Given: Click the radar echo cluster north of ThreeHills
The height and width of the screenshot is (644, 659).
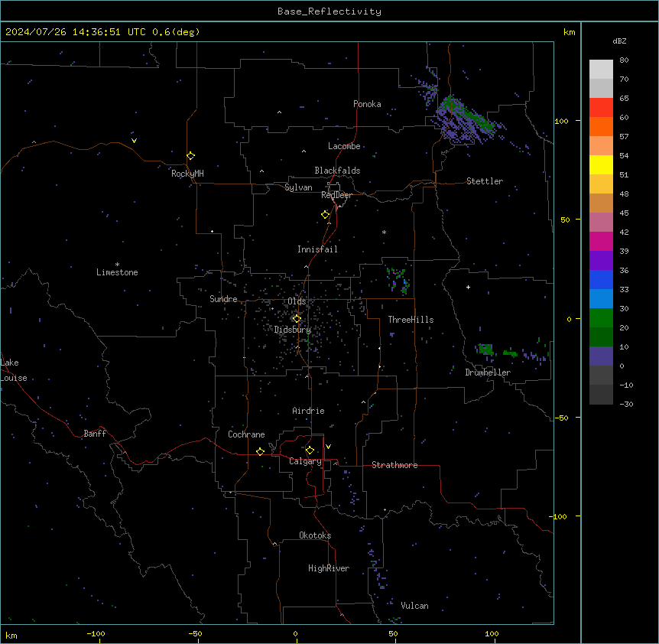Looking at the screenshot, I should tap(398, 280).
